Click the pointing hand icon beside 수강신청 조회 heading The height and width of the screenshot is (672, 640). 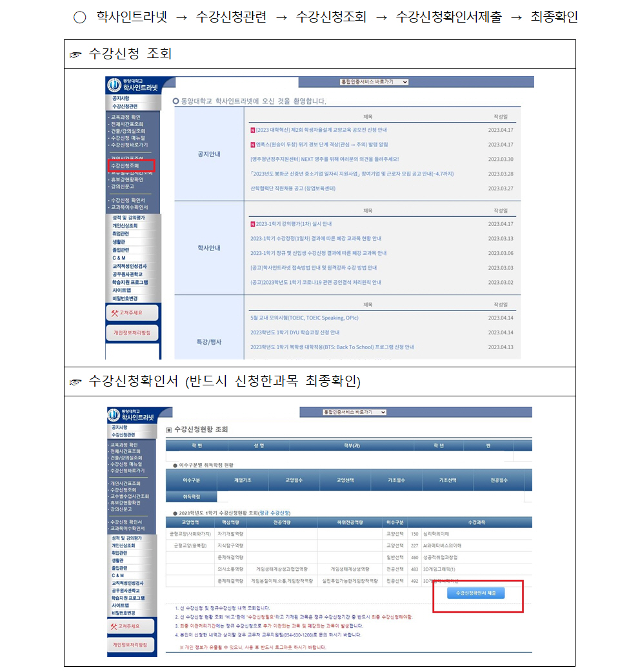coord(76,55)
